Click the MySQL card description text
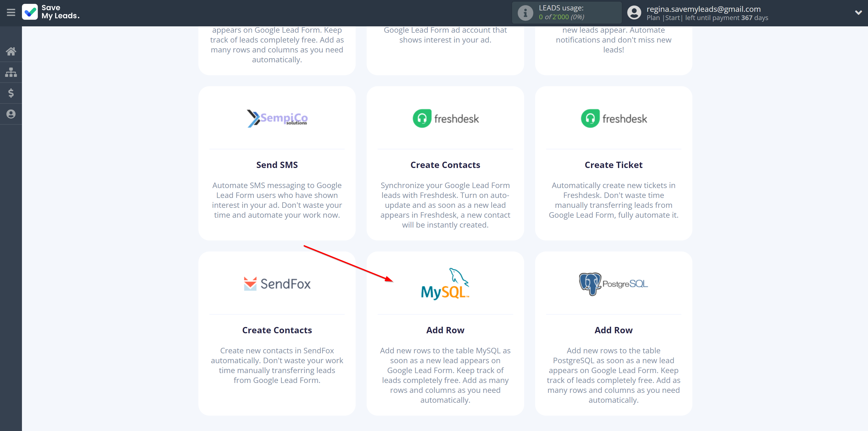Screen dimensions: 868x431 pos(445,375)
